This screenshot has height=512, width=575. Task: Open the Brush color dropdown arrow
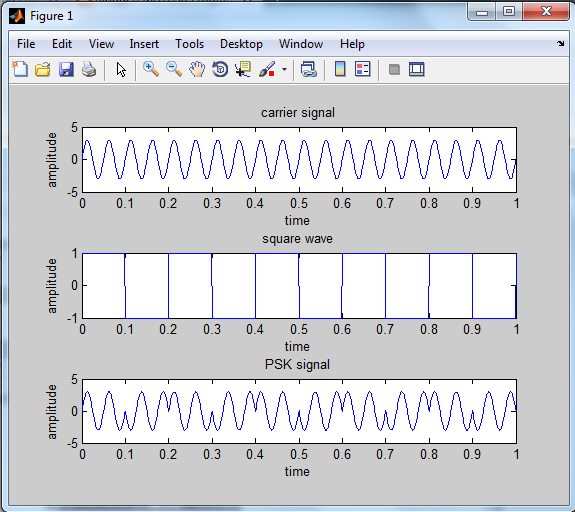tap(284, 69)
